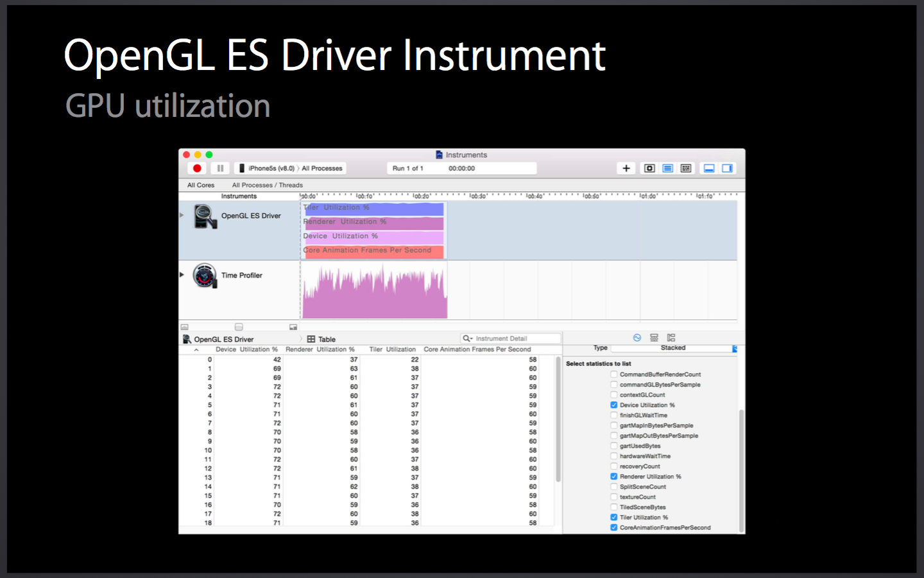Click the Instrument Detail search field

[511, 338]
